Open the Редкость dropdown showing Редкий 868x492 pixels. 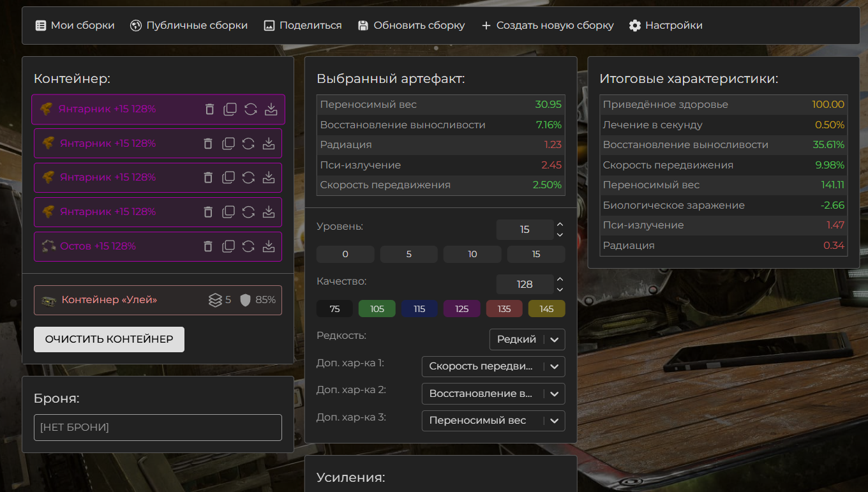pyautogui.click(x=527, y=339)
